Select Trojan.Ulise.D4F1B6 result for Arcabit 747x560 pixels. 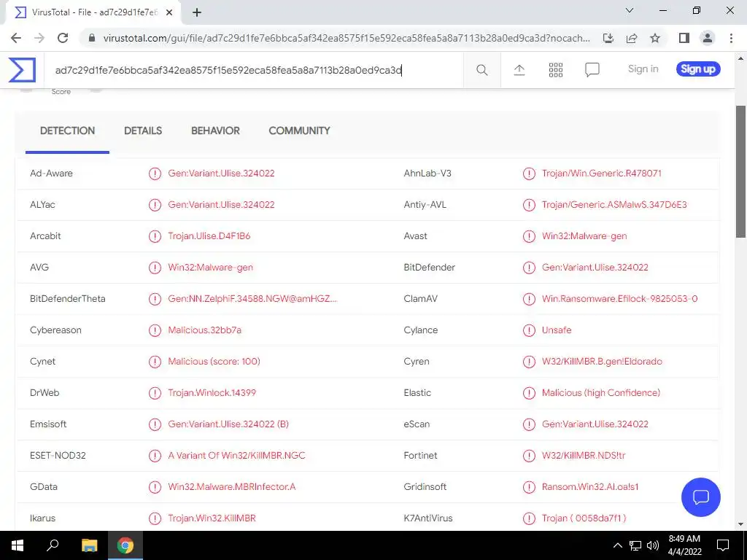(209, 236)
